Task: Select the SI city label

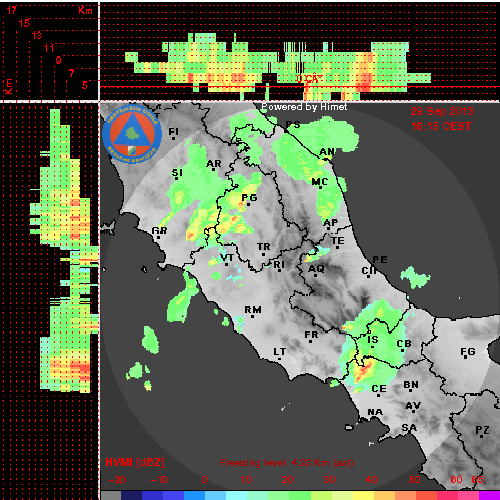Action: (177, 173)
